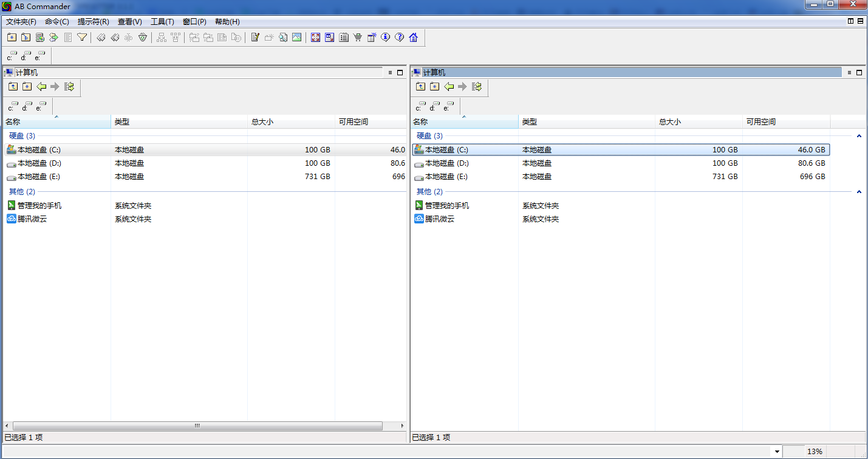The image size is (868, 459).
Task: Switch right panel to drive e:
Action: click(449, 106)
